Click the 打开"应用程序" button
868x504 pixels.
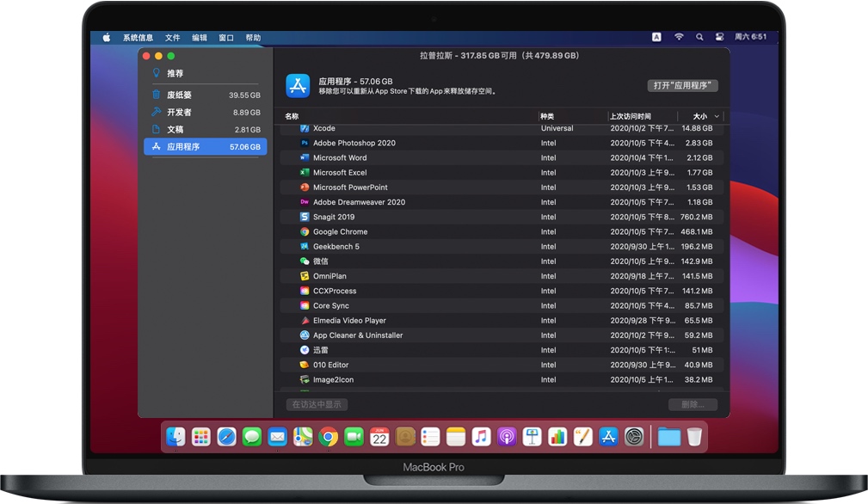pyautogui.click(x=683, y=86)
